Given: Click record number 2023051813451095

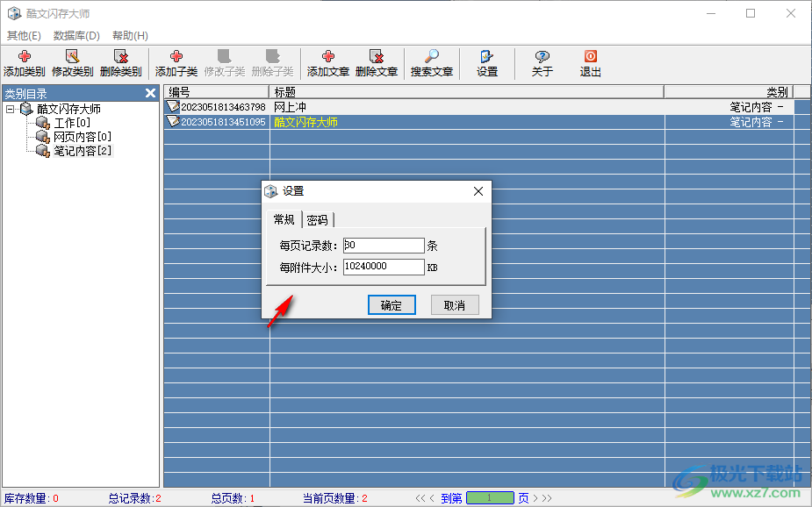Looking at the screenshot, I should pos(223,122).
